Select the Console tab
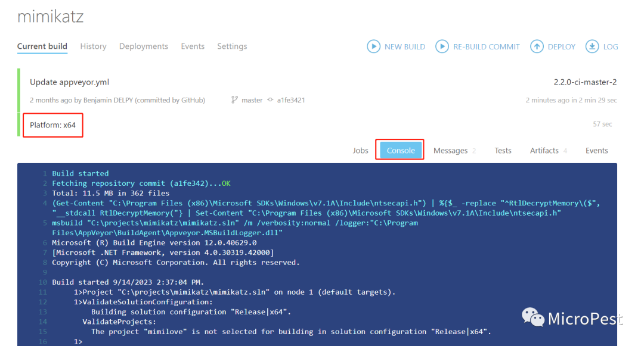Image resolution: width=644 pixels, height=346 pixels. click(401, 150)
